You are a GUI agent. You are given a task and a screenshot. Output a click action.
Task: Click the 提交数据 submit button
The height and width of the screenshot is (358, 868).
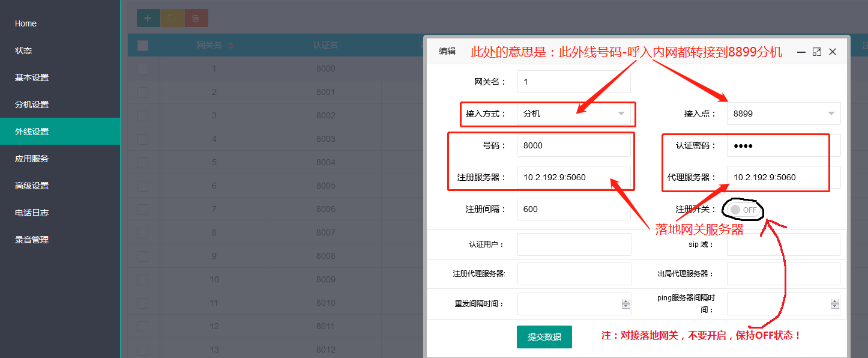tap(544, 337)
